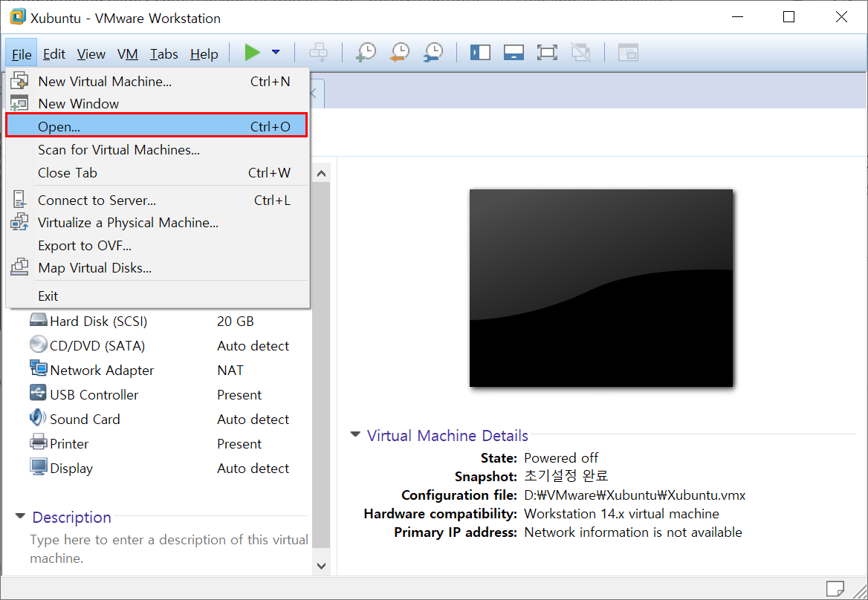This screenshot has width=868, height=600.
Task: Click the Map Virtual Disks icon
Action: [x=19, y=267]
